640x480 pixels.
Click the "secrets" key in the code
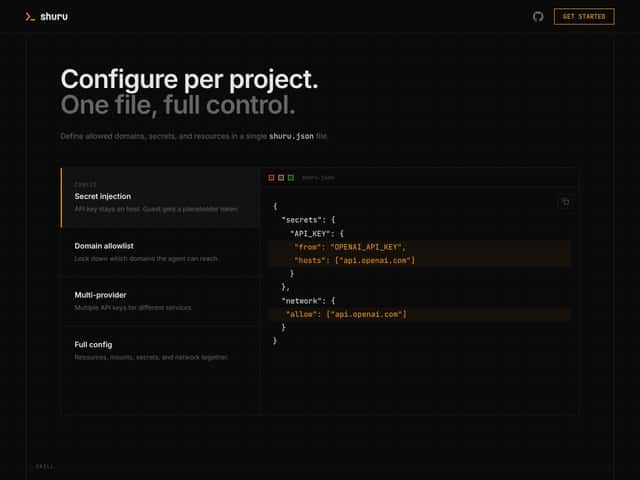click(300, 220)
